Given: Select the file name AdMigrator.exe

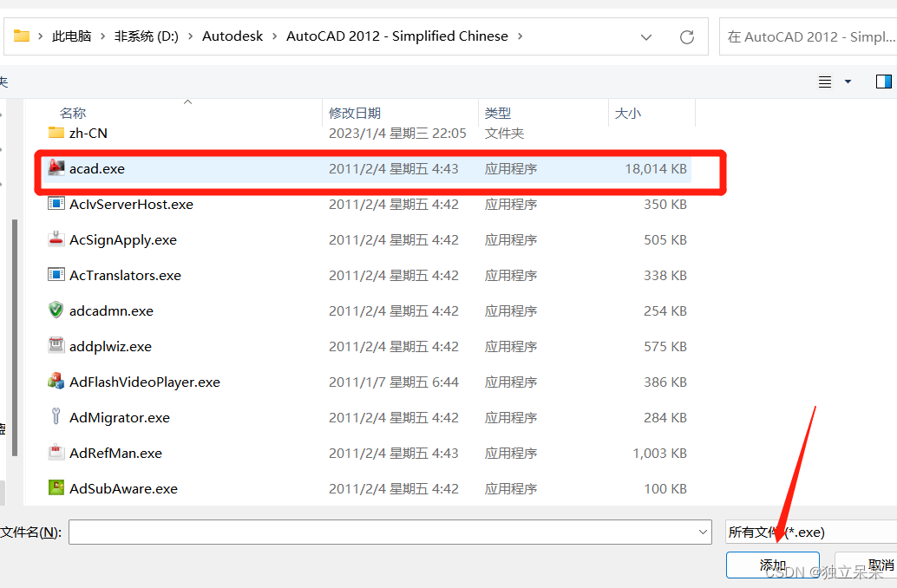Looking at the screenshot, I should (x=120, y=417).
